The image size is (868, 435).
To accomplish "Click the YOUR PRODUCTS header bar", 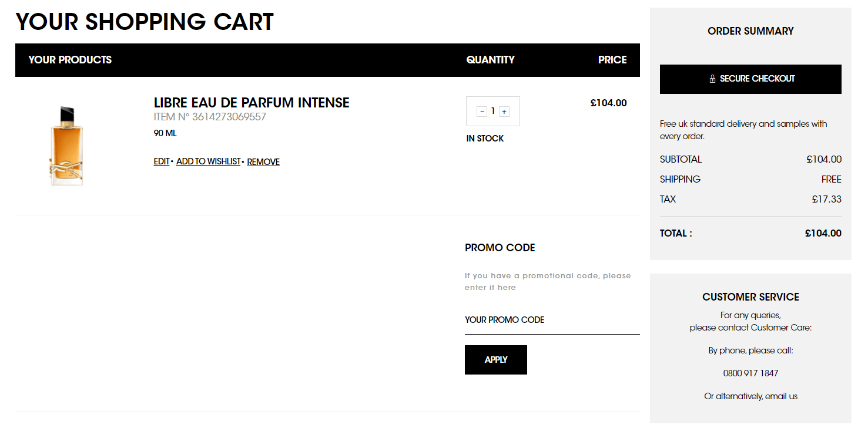I will [x=70, y=60].
